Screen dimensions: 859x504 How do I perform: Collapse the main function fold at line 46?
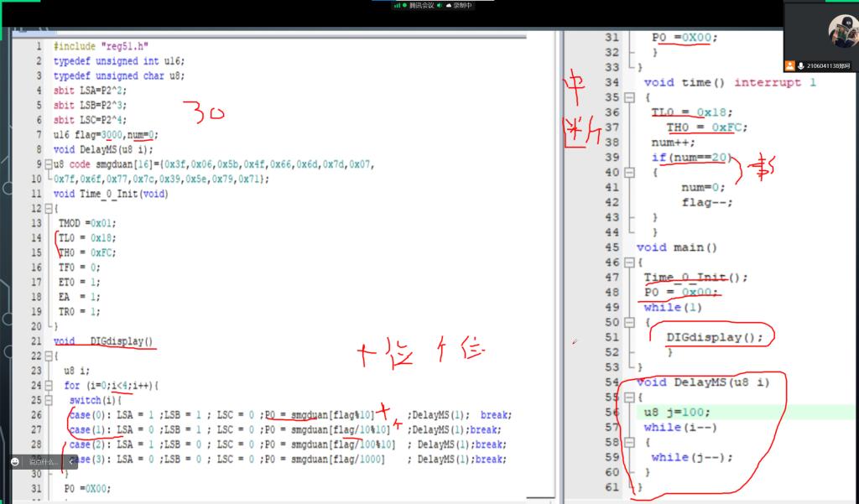(x=629, y=262)
